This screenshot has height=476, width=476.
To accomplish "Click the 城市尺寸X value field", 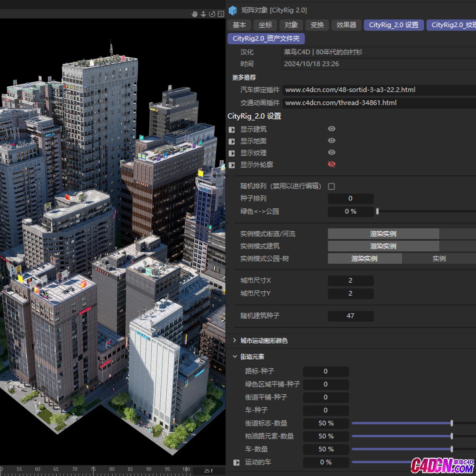I will click(351, 280).
